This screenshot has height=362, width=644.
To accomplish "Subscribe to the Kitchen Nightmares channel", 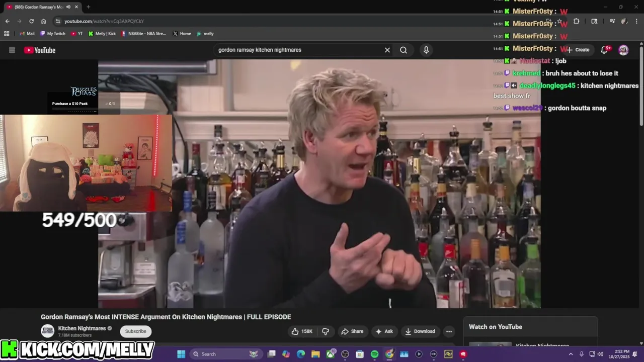I will coord(135,331).
